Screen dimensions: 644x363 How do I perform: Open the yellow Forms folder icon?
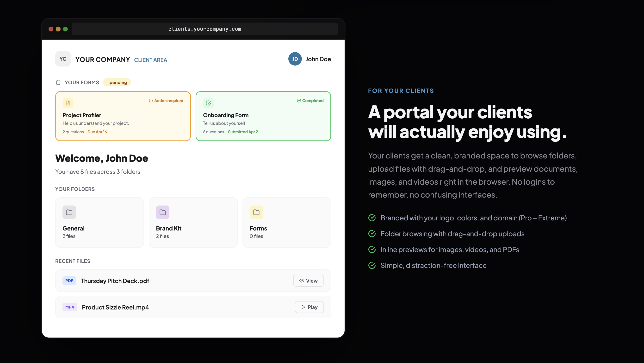(256, 212)
